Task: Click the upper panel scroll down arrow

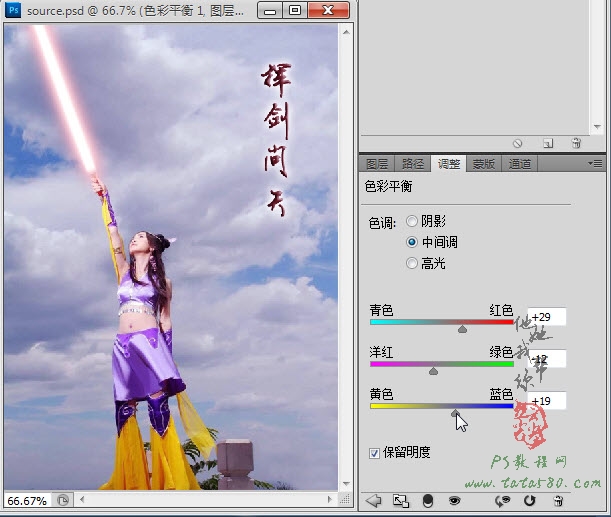Action: pyautogui.click(x=597, y=127)
